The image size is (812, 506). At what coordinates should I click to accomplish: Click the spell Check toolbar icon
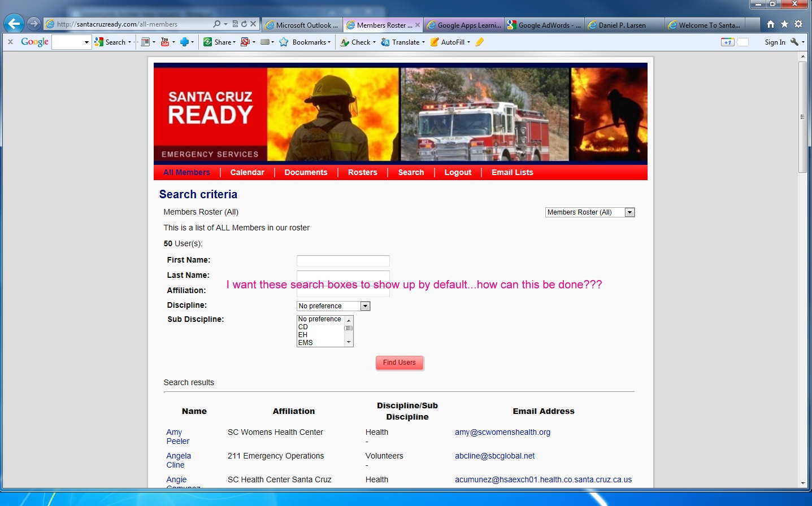[x=345, y=42]
